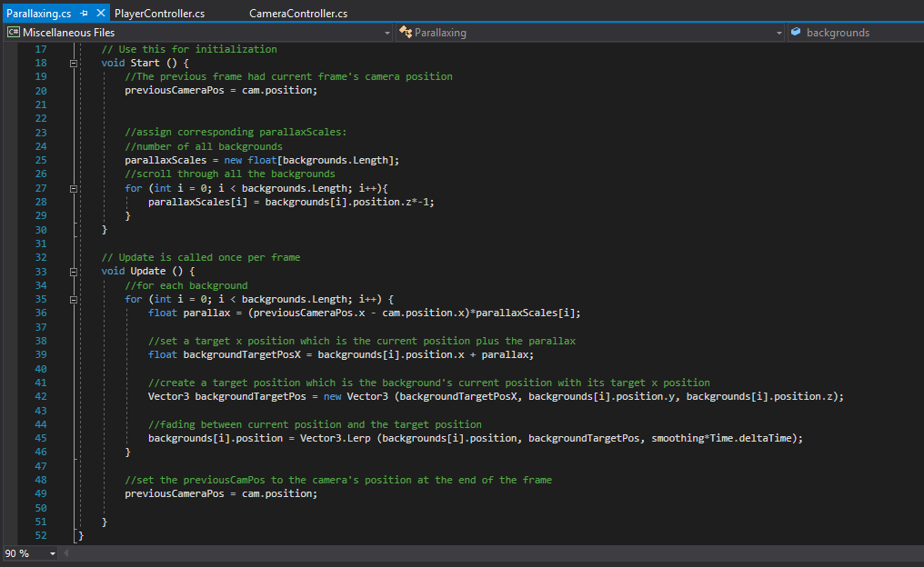Close the Parallaxing.cs tab
924x567 pixels.
pos(102,14)
